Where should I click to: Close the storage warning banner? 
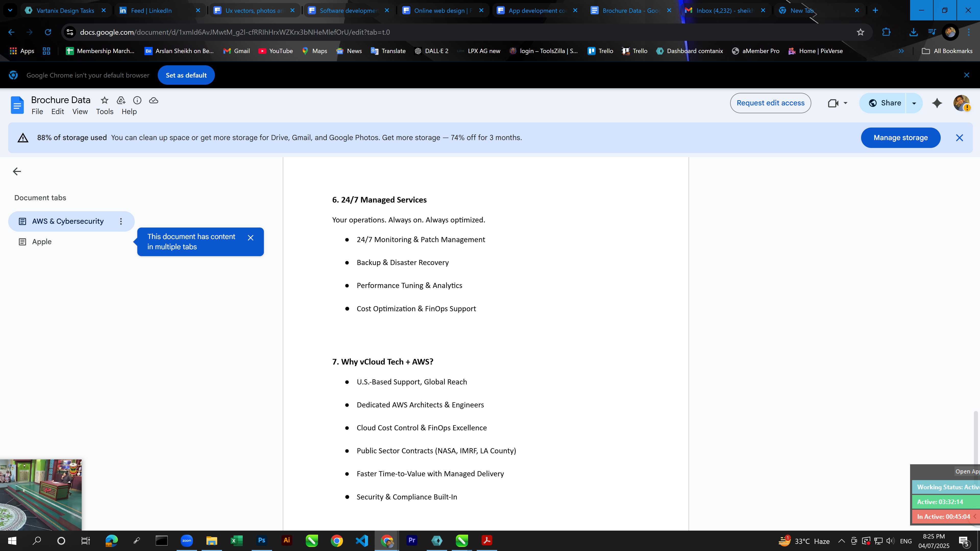pyautogui.click(x=960, y=138)
